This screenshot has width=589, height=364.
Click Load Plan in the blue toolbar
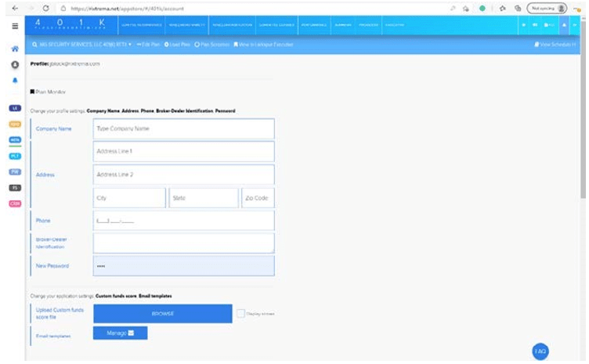pyautogui.click(x=179, y=45)
